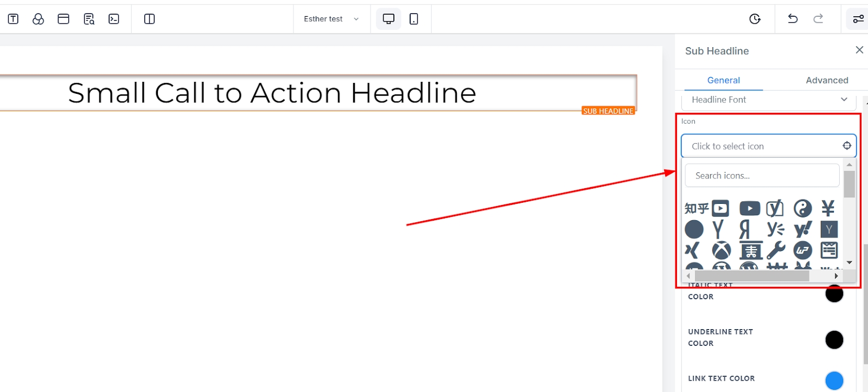Image resolution: width=868 pixels, height=392 pixels.
Task: Open the version history clock icon
Action: (755, 19)
